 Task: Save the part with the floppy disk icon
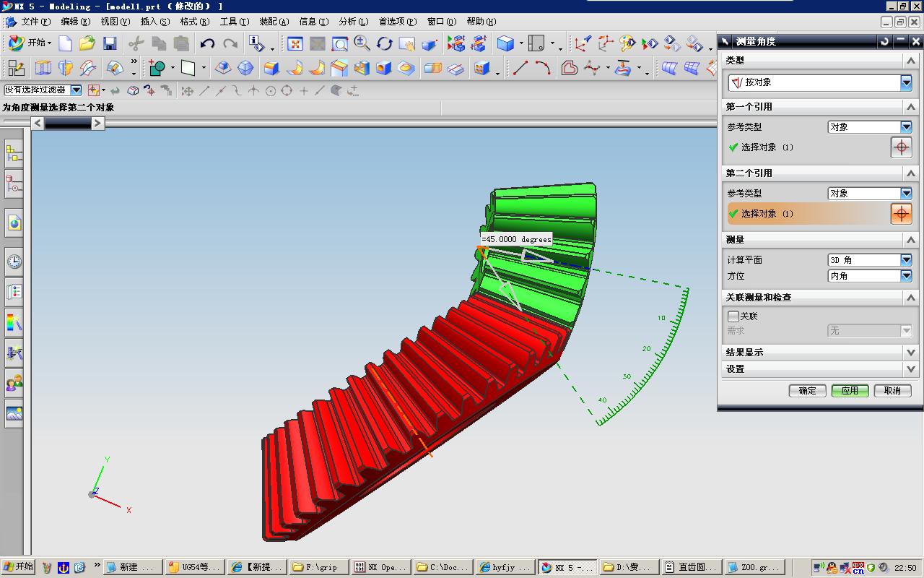(110, 43)
